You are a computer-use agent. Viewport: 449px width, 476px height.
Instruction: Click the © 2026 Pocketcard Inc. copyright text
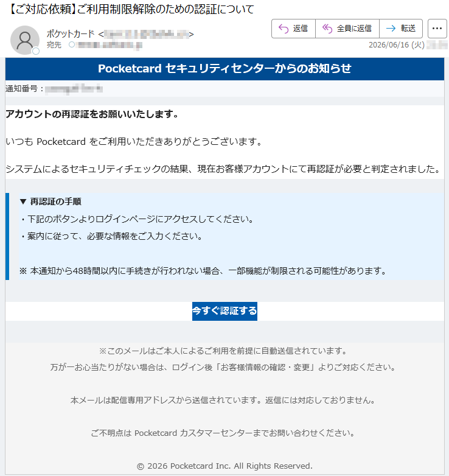point(224,466)
